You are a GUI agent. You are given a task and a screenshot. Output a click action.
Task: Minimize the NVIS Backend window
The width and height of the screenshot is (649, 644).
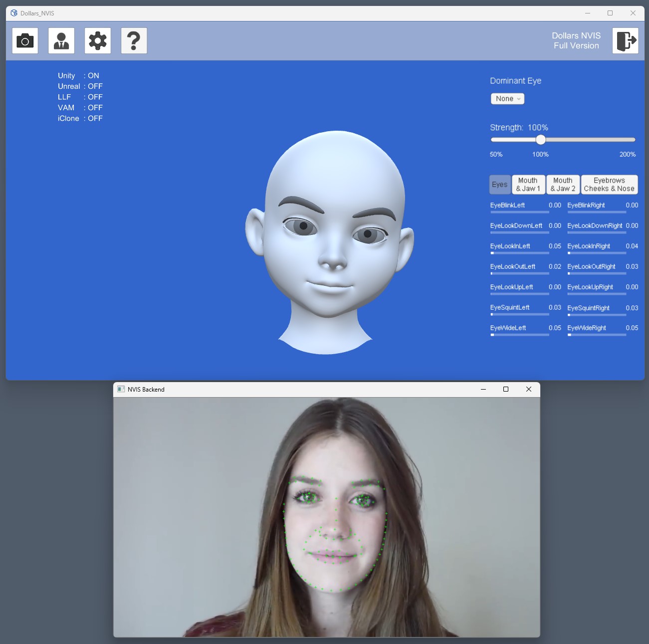pos(483,390)
